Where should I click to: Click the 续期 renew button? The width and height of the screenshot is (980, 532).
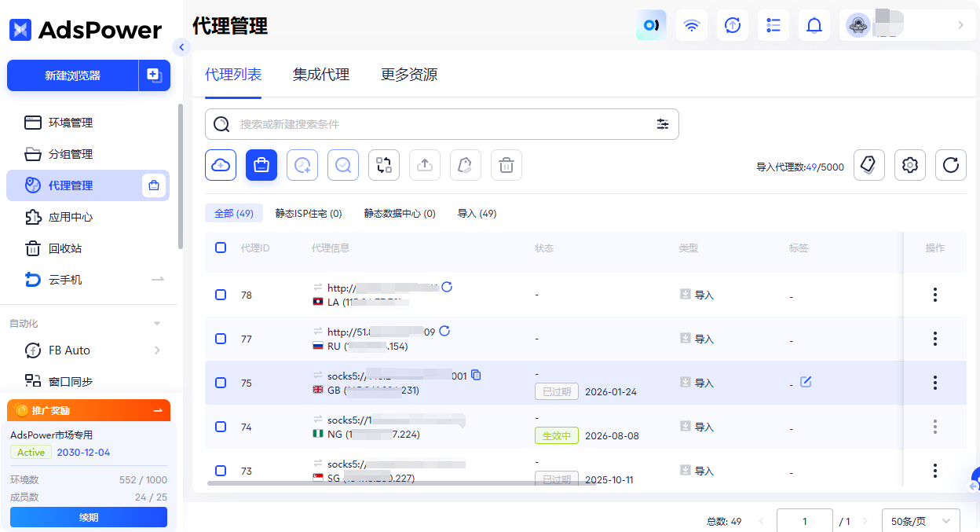(89, 517)
